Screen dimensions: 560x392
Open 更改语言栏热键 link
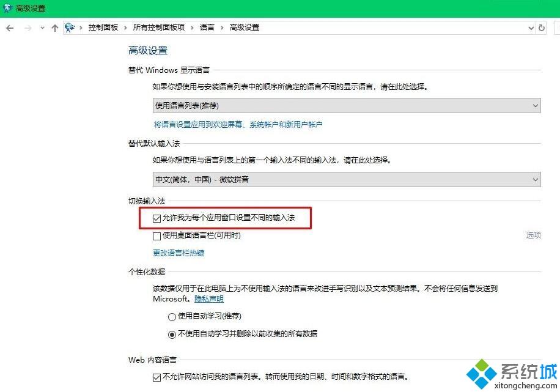[x=179, y=253]
